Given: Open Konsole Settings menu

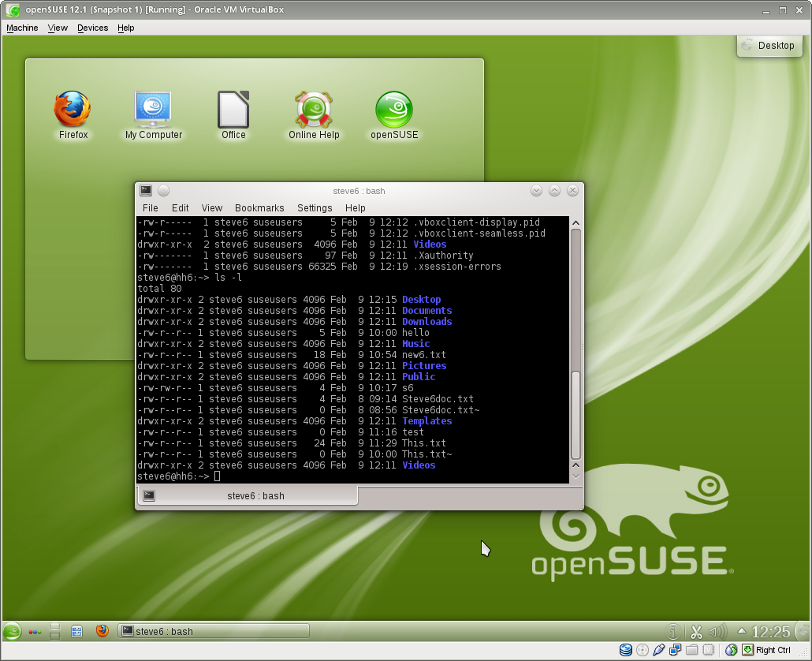Looking at the screenshot, I should (x=315, y=207).
